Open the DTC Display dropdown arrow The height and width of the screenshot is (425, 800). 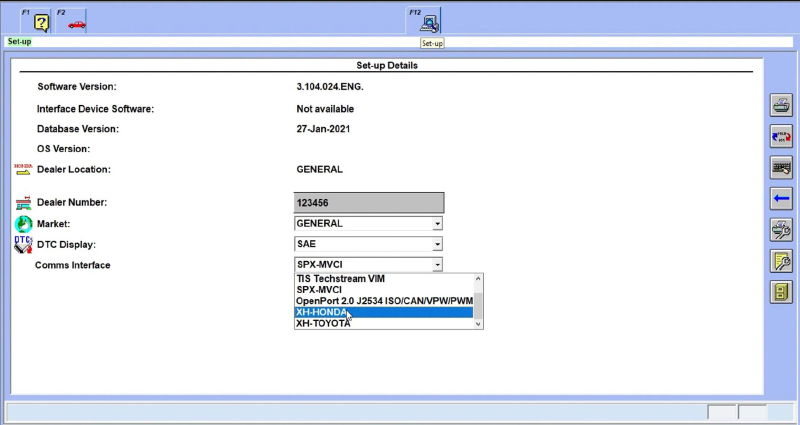[437, 244]
